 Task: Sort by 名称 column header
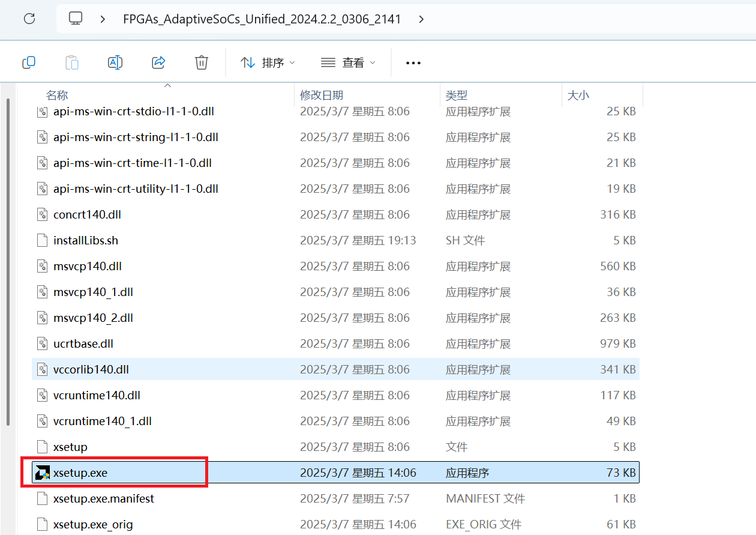coord(57,95)
